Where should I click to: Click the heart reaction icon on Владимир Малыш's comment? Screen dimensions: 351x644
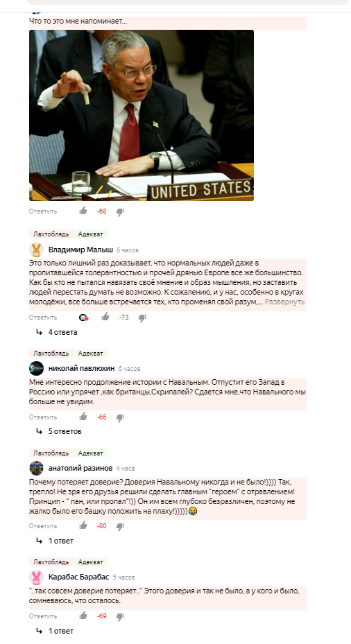tap(84, 317)
